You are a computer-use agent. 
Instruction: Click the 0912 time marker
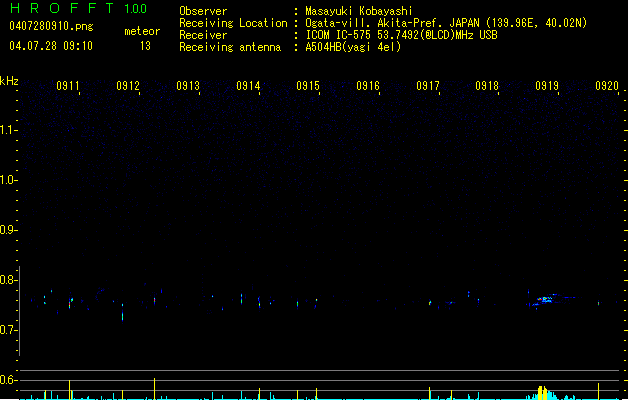(128, 86)
